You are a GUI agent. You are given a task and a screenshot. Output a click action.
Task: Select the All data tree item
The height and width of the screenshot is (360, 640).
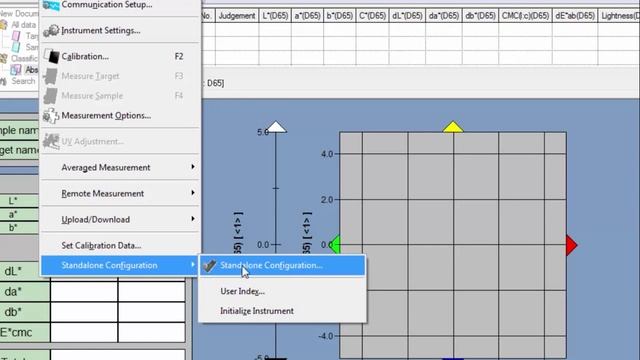click(23, 25)
